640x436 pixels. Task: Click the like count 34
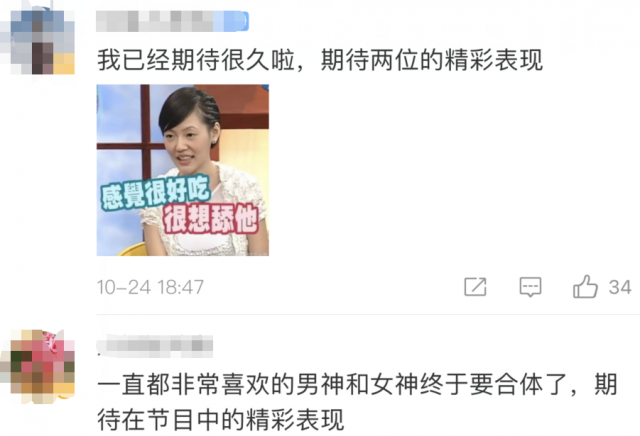620,287
